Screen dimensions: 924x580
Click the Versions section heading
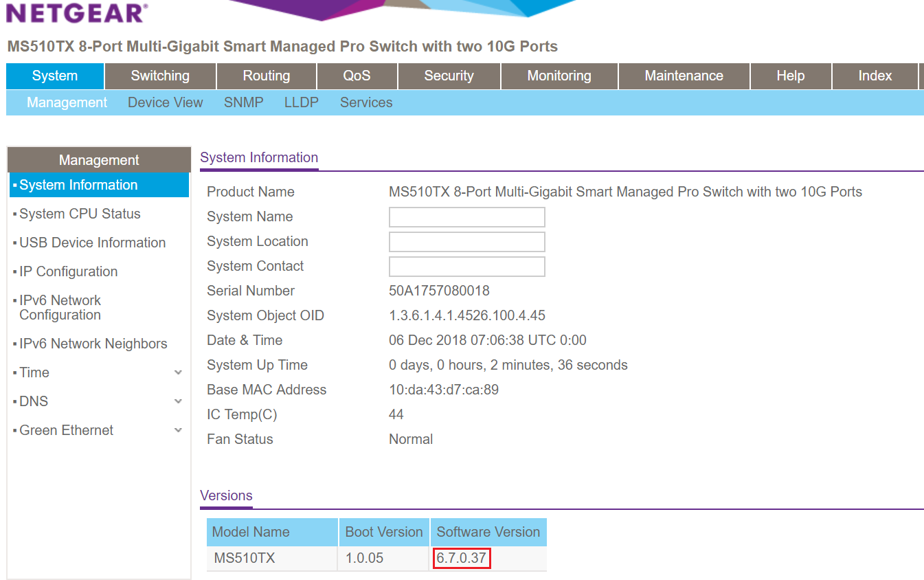click(226, 495)
